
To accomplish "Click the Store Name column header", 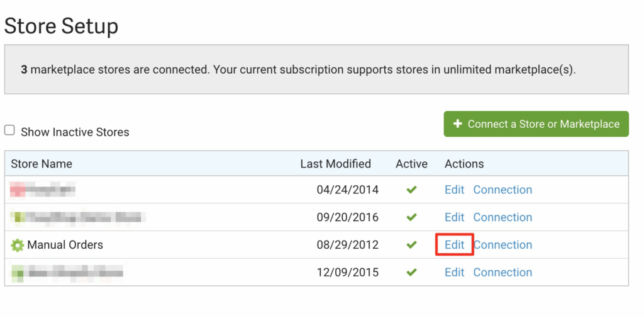I will coord(42,164).
